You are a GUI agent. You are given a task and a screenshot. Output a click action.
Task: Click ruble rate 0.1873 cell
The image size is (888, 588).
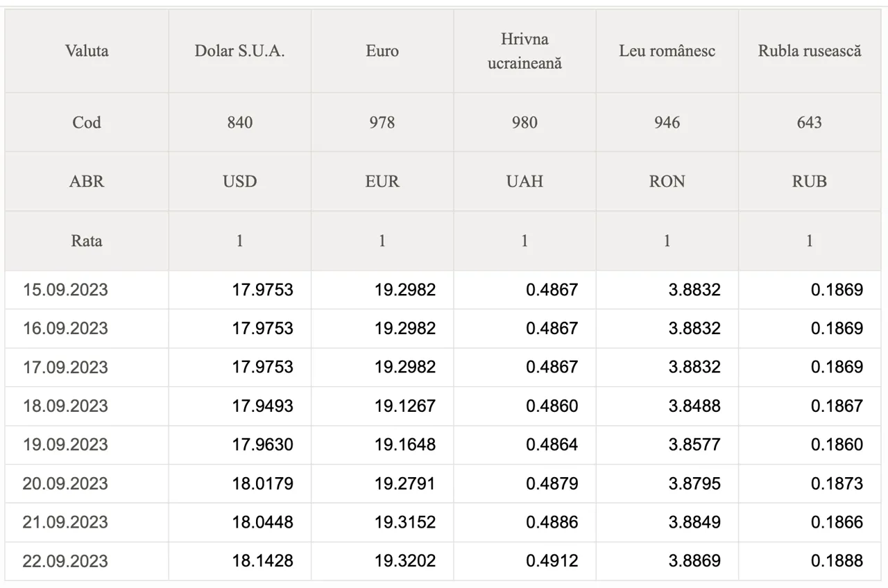tap(837, 483)
